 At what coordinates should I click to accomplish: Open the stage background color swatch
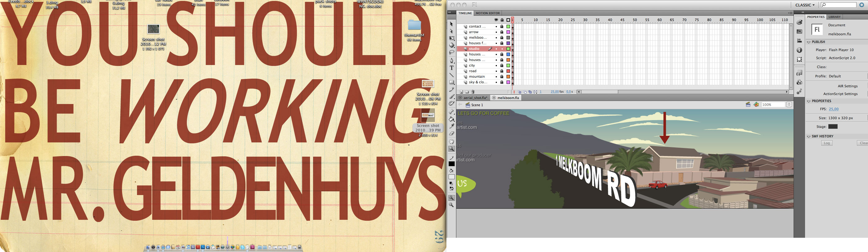pos(833,127)
